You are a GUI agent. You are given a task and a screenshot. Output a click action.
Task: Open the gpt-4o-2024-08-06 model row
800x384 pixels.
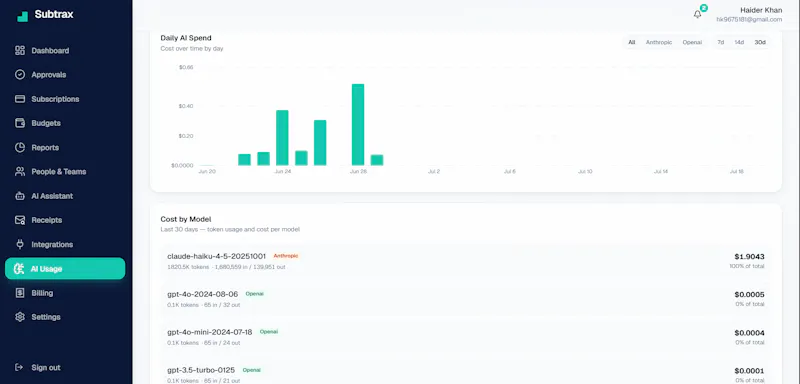(465, 299)
